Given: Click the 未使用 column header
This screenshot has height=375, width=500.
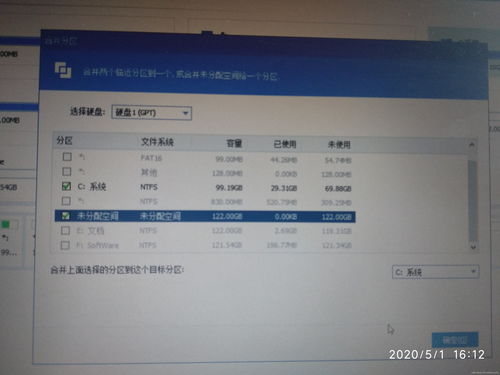Looking at the screenshot, I should click(x=339, y=144).
